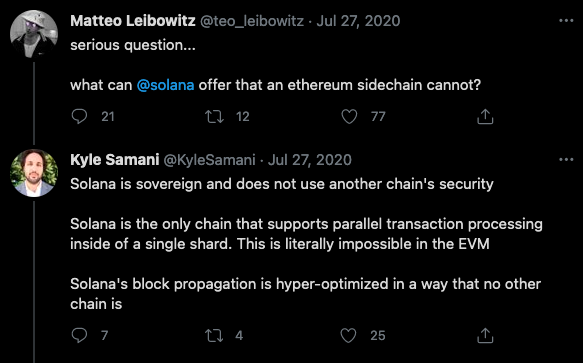Open more options for Matteo's tweet

pos(566,20)
